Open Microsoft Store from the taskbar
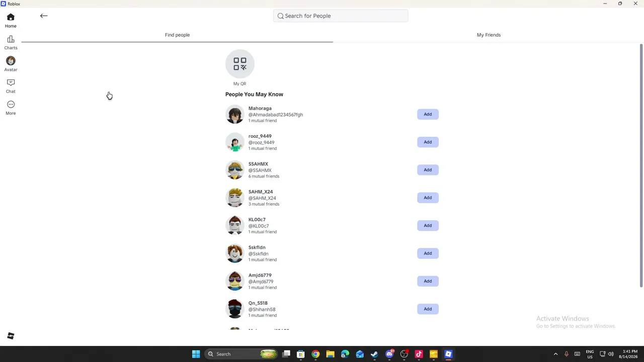The height and width of the screenshot is (362, 644). (x=301, y=354)
